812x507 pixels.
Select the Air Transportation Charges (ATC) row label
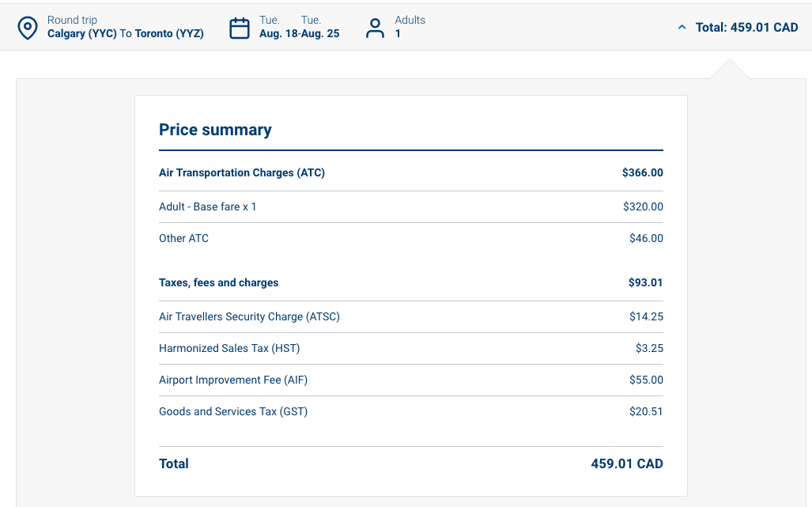point(242,172)
